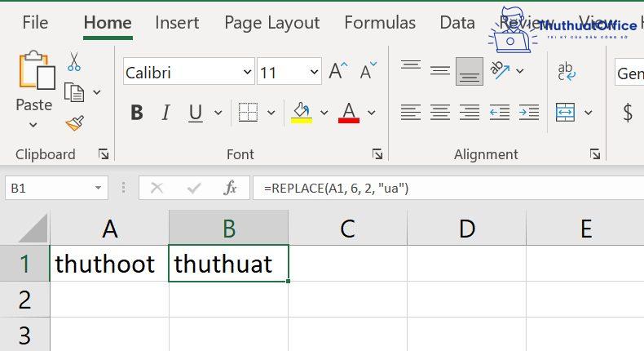Click inside the REPLACE formula bar

click(x=448, y=188)
